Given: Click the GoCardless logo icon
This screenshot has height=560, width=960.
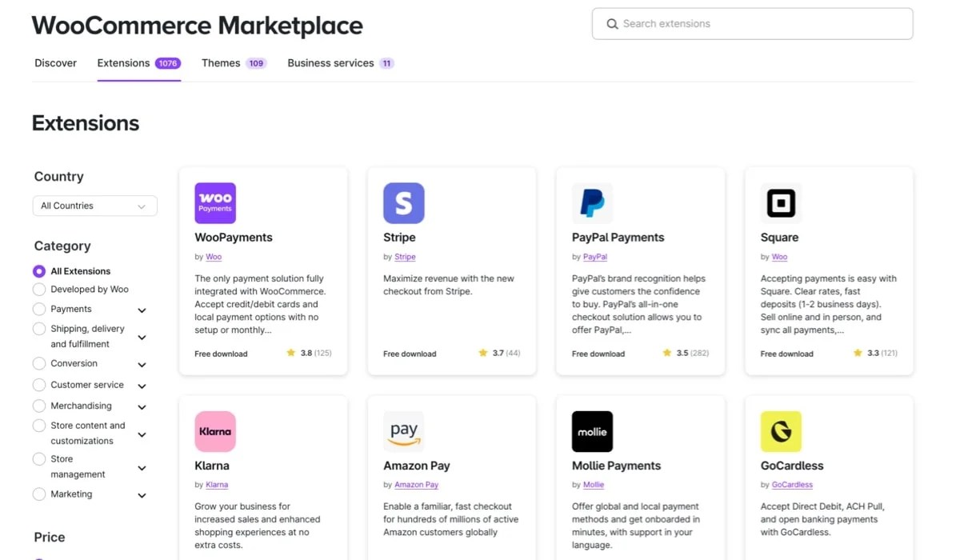Looking at the screenshot, I should (780, 430).
